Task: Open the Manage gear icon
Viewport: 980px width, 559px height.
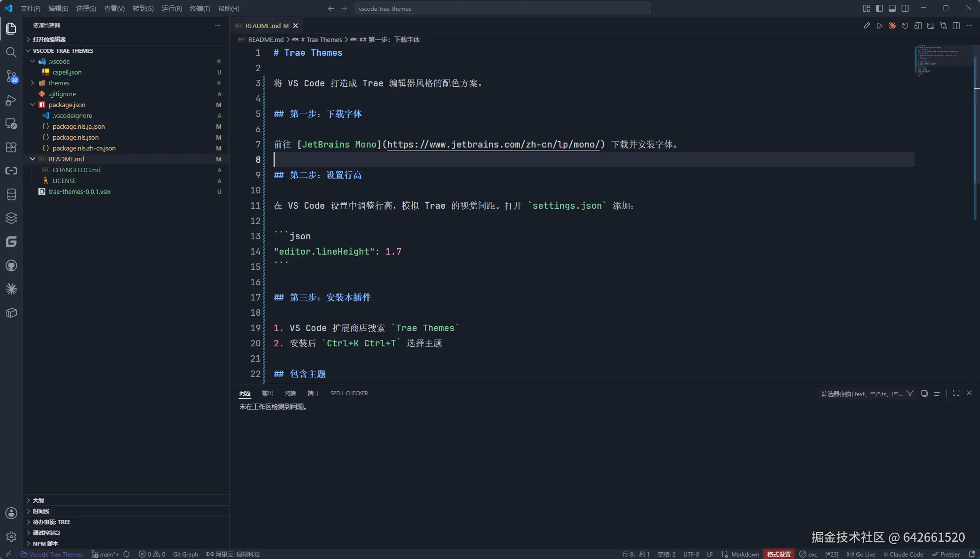Action: [x=11, y=537]
